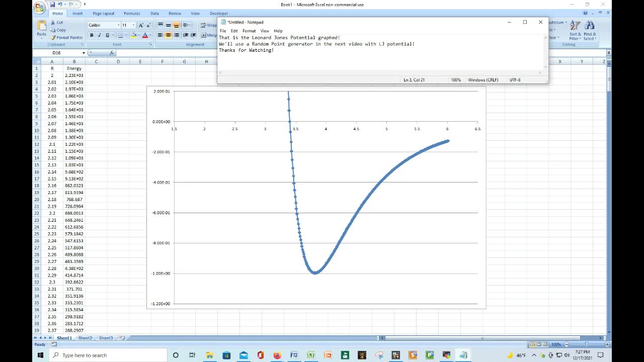The height and width of the screenshot is (362, 644).
Task: Align text right in cell
Action: 176,35
